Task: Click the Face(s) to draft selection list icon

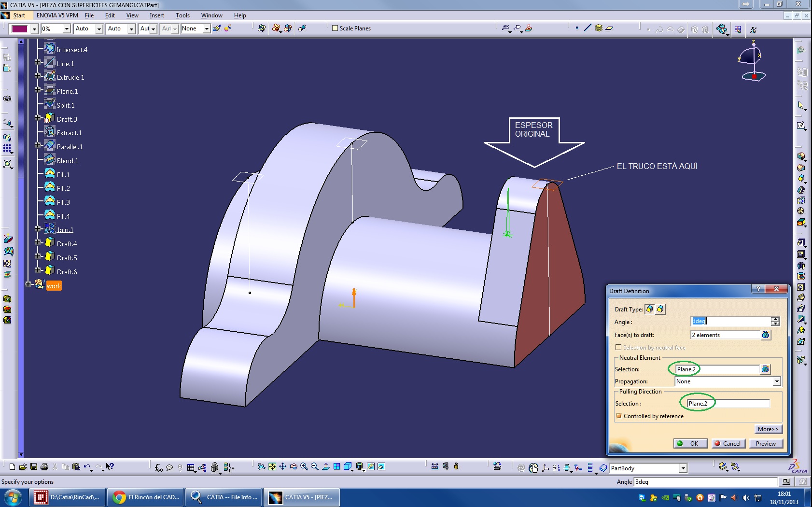Action: click(766, 335)
